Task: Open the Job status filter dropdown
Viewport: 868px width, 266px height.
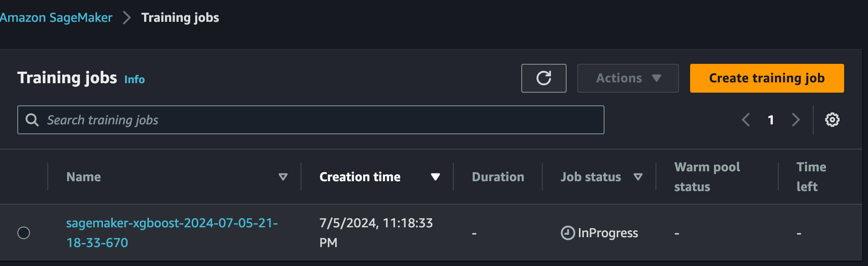Action: coord(639,177)
